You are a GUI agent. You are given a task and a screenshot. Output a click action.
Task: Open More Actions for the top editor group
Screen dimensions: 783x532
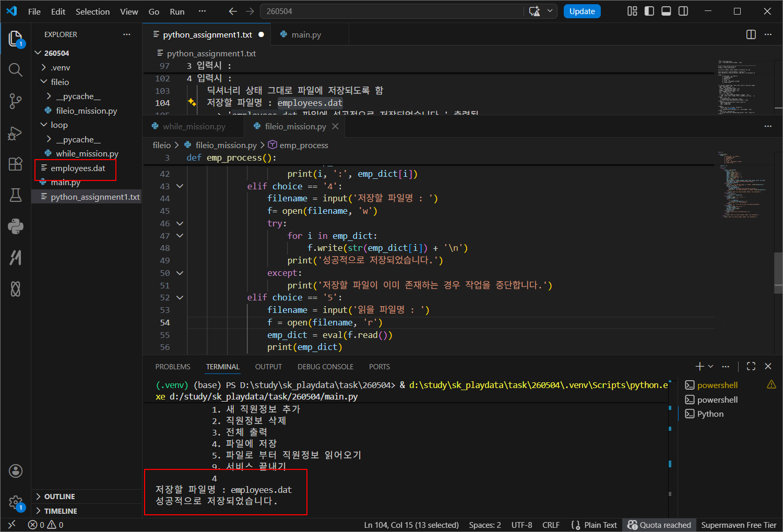pos(768,34)
